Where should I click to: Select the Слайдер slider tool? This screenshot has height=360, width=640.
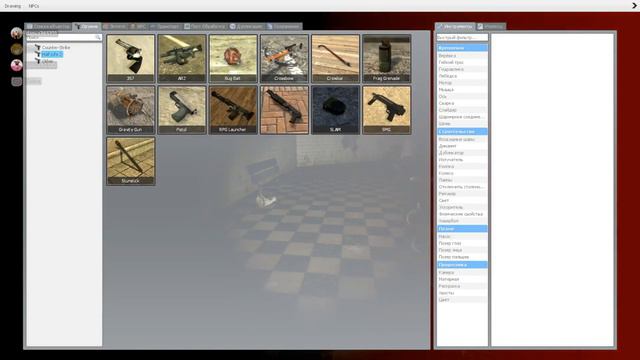pyautogui.click(x=462, y=110)
